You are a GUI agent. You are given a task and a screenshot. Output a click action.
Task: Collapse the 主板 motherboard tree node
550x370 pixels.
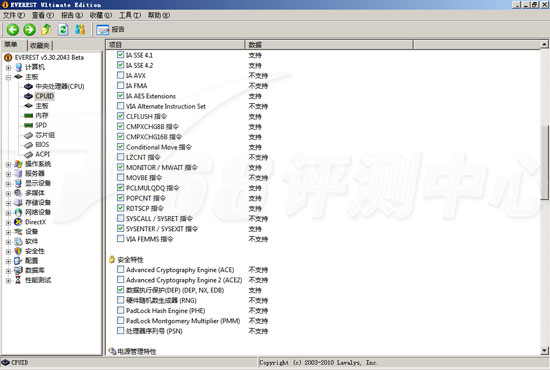click(8, 77)
